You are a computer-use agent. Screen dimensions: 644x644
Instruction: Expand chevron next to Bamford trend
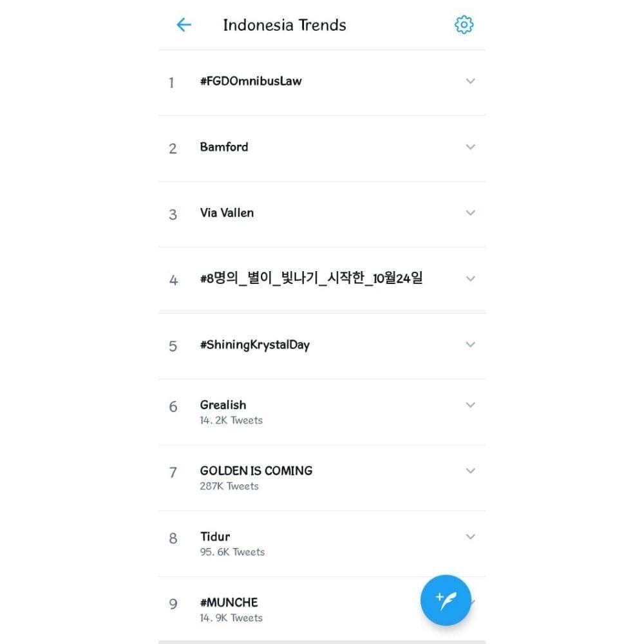click(470, 147)
